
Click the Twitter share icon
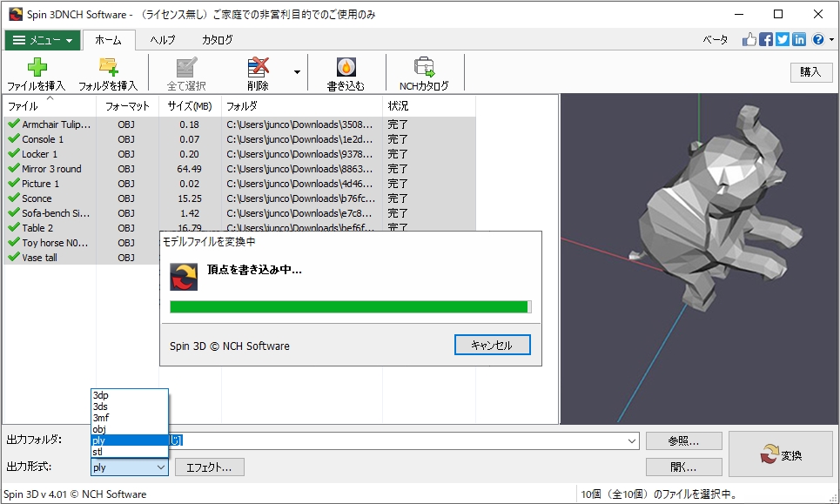point(783,39)
